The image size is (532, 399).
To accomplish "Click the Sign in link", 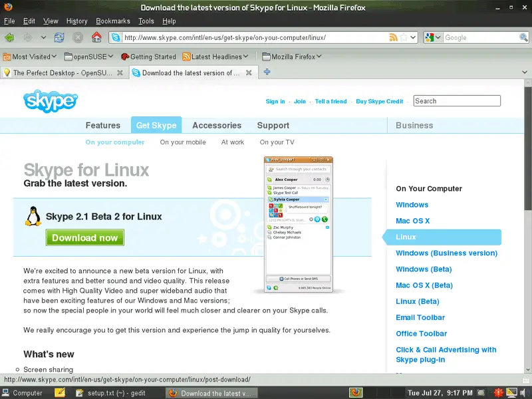I will pyautogui.click(x=275, y=101).
